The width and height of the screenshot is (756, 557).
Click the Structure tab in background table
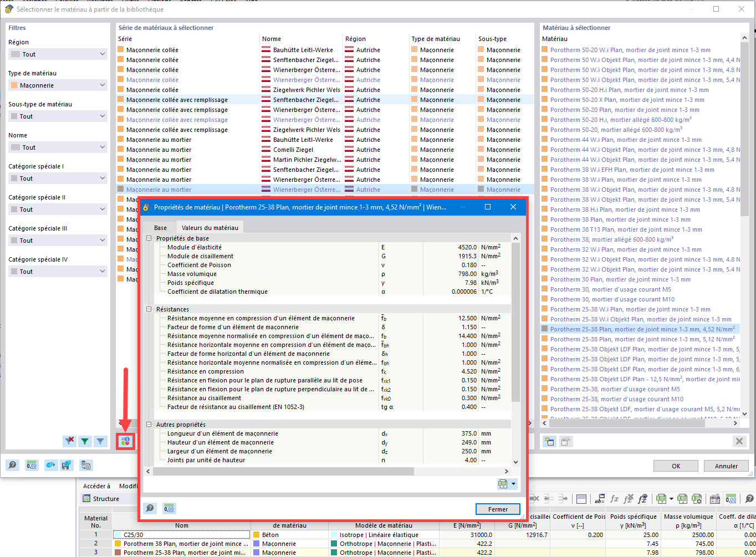106,499
